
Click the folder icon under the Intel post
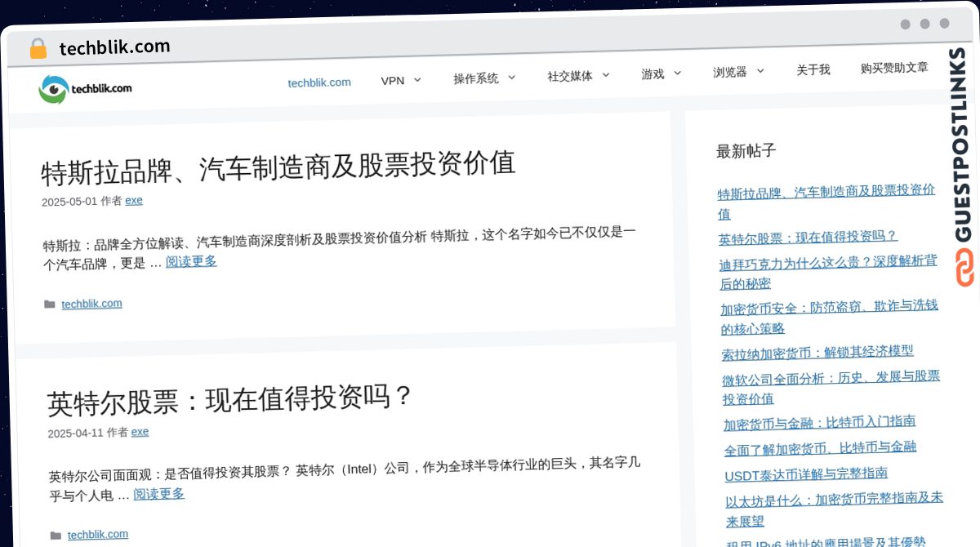tap(56, 536)
